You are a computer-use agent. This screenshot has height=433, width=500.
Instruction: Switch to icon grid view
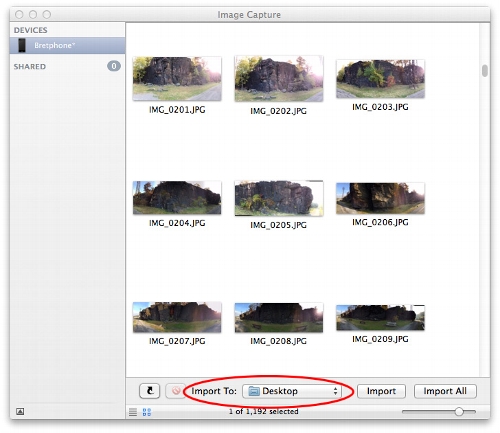147,412
